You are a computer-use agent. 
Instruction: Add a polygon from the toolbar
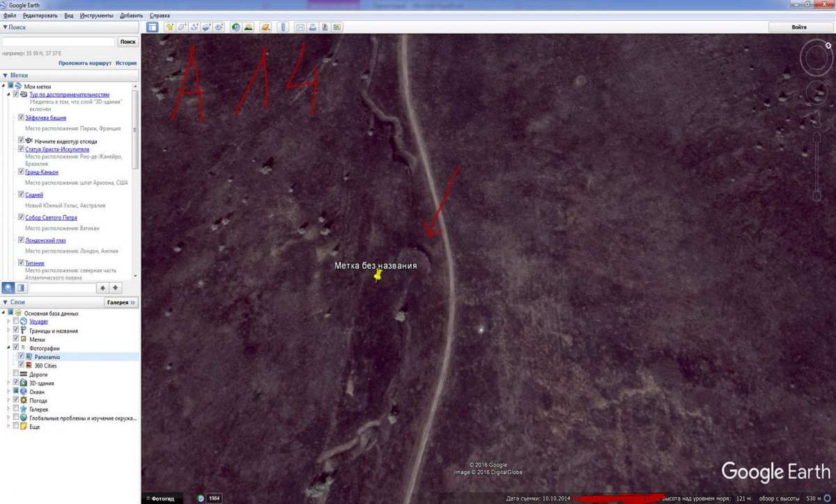(182, 27)
